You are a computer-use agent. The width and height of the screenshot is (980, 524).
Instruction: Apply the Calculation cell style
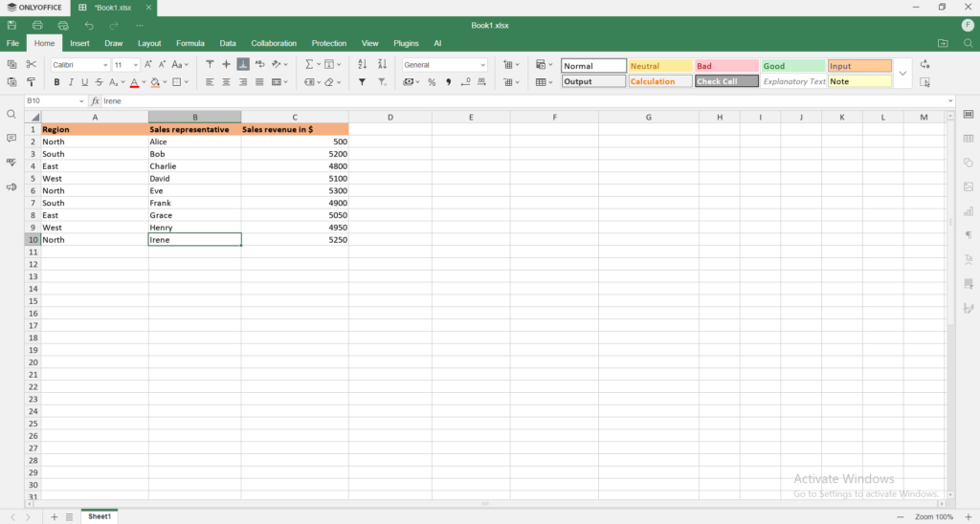click(x=660, y=81)
